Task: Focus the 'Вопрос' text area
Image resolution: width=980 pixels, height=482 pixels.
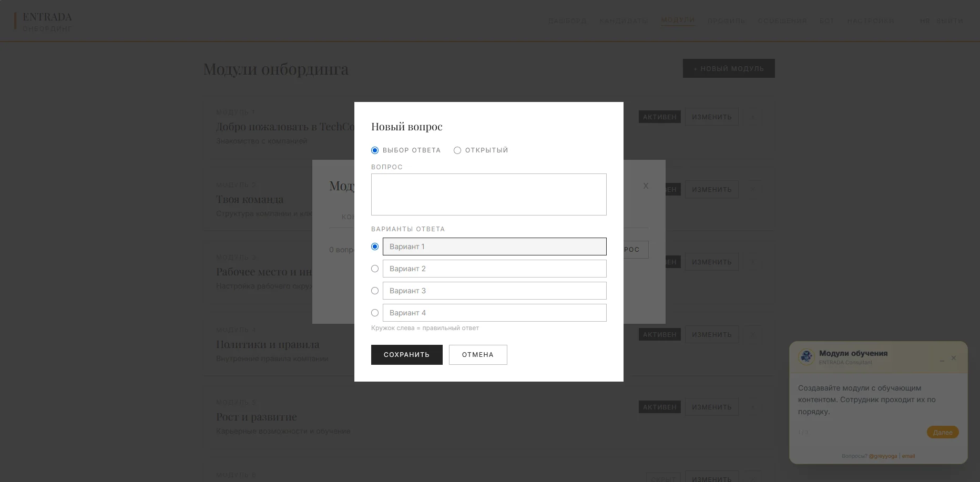Action: click(489, 194)
